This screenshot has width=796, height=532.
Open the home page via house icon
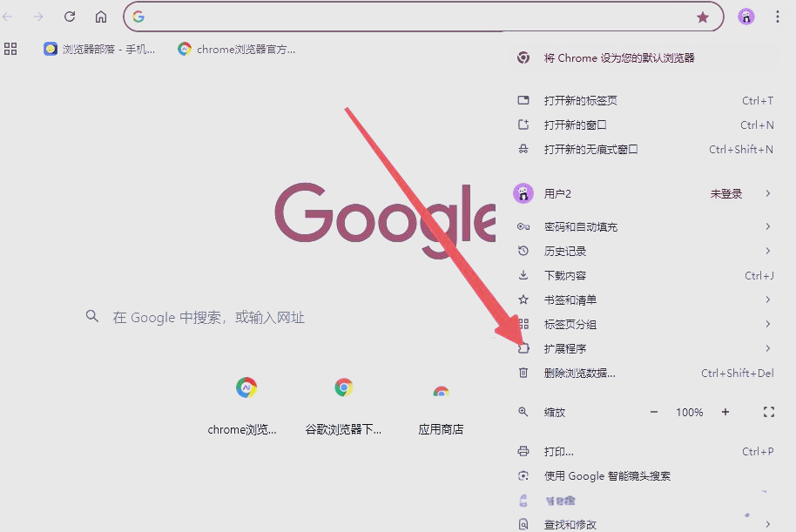tap(101, 17)
